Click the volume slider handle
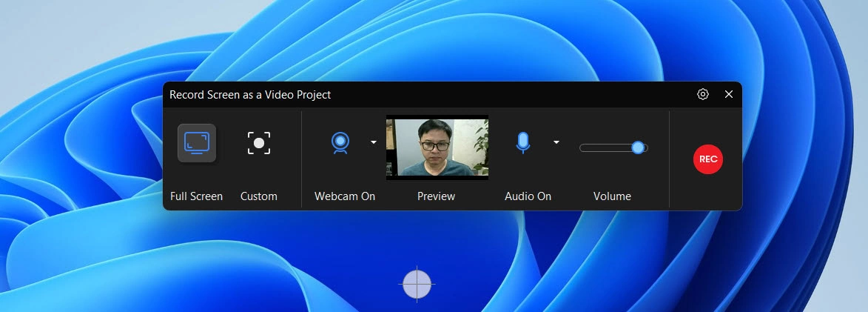 coord(638,147)
